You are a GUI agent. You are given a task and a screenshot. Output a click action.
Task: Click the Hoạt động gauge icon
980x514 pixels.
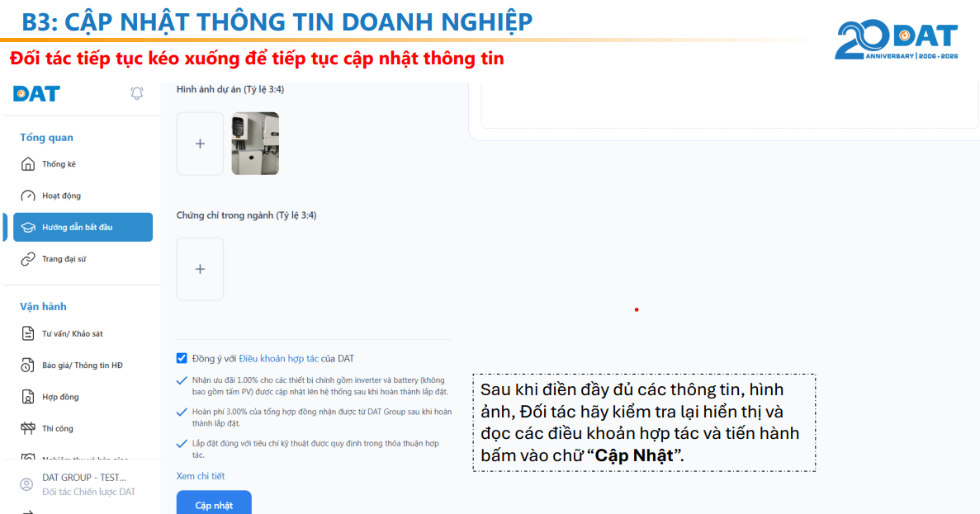coord(27,196)
